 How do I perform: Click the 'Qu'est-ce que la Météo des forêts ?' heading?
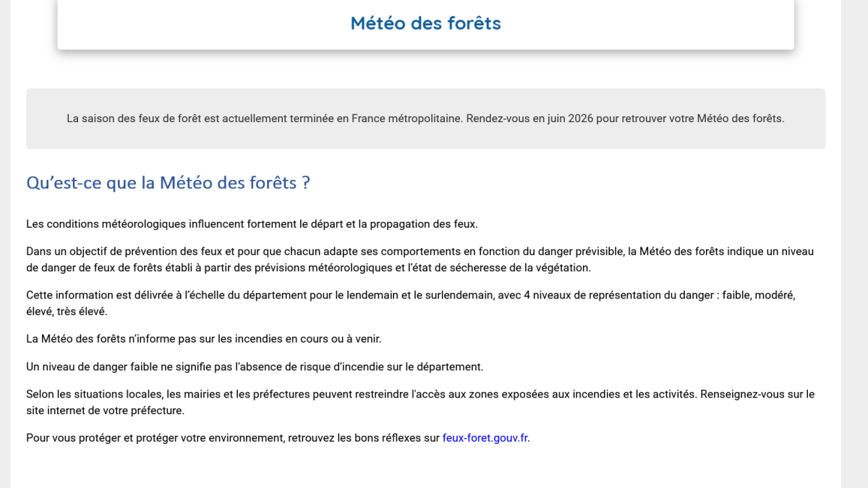click(x=168, y=183)
